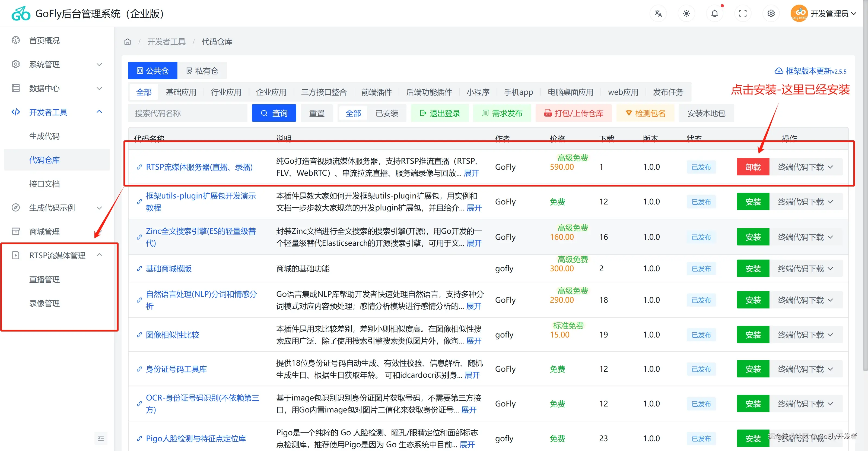This screenshot has height=451, width=868.
Task: Switch filter to 已安装
Action: click(387, 113)
